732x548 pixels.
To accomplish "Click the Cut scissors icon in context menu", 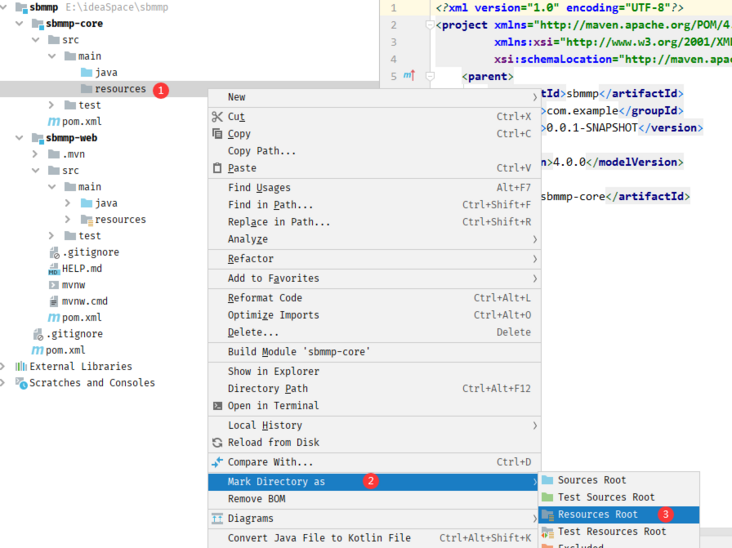I will tap(217, 117).
